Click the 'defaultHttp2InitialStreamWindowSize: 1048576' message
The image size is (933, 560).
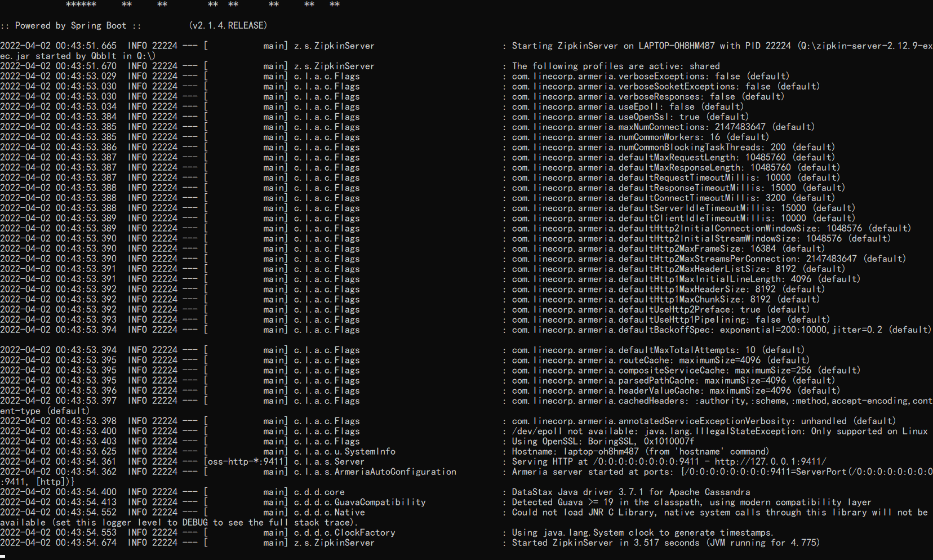point(701,238)
